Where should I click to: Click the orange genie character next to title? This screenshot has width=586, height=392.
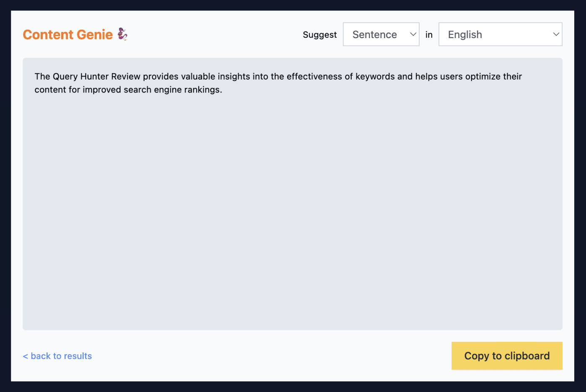click(x=122, y=34)
